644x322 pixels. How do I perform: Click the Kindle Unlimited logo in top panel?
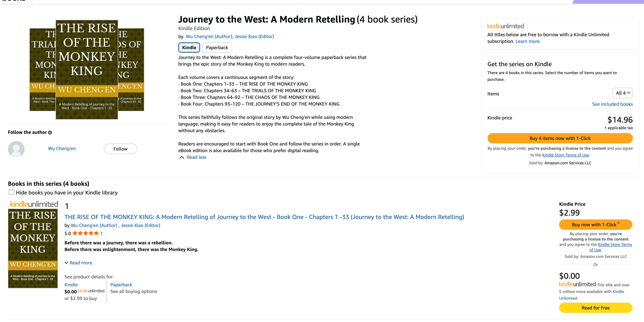click(x=505, y=26)
